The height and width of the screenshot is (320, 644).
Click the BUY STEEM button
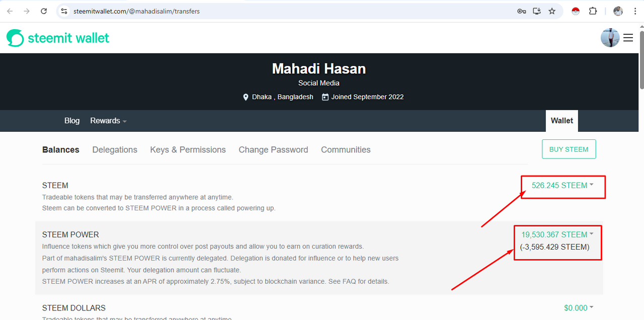pyautogui.click(x=569, y=149)
